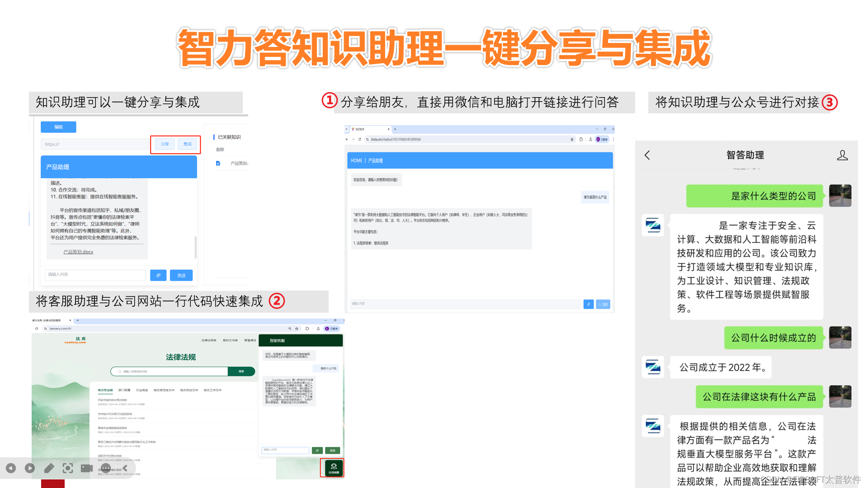Click the blue 分享 share button

pos(165,144)
